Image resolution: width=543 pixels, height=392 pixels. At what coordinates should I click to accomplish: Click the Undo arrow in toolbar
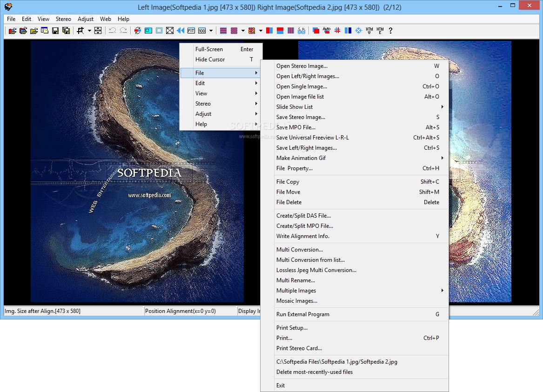[x=112, y=30]
